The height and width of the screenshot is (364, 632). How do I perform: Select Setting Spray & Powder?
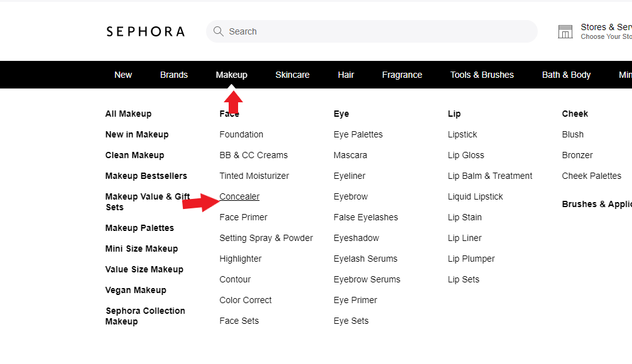click(266, 238)
